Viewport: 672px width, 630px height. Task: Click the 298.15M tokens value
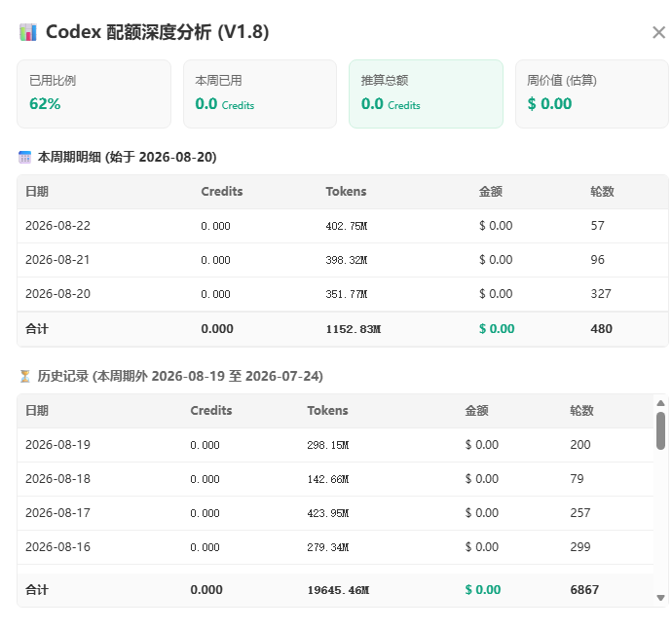click(x=328, y=445)
